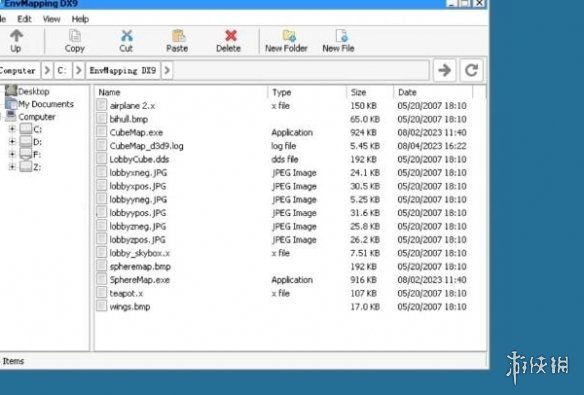Viewport: 584px width, 395px height.
Task: Click the C: breadcrumb segment
Action: (63, 70)
